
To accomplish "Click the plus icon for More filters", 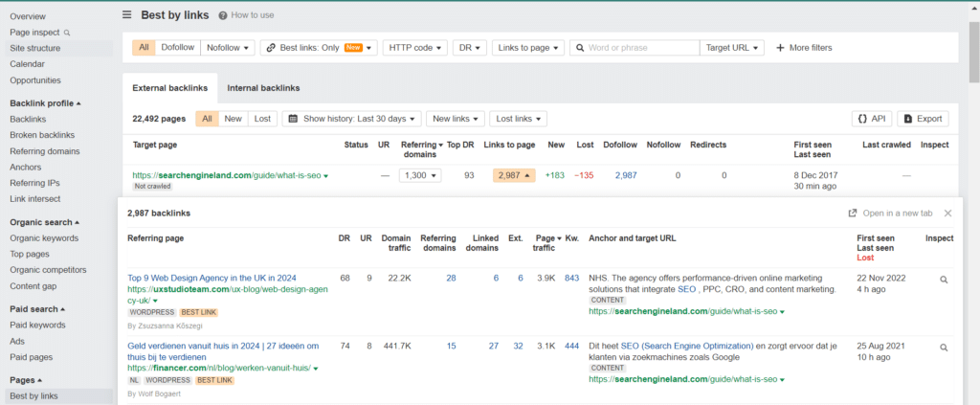I will [780, 48].
